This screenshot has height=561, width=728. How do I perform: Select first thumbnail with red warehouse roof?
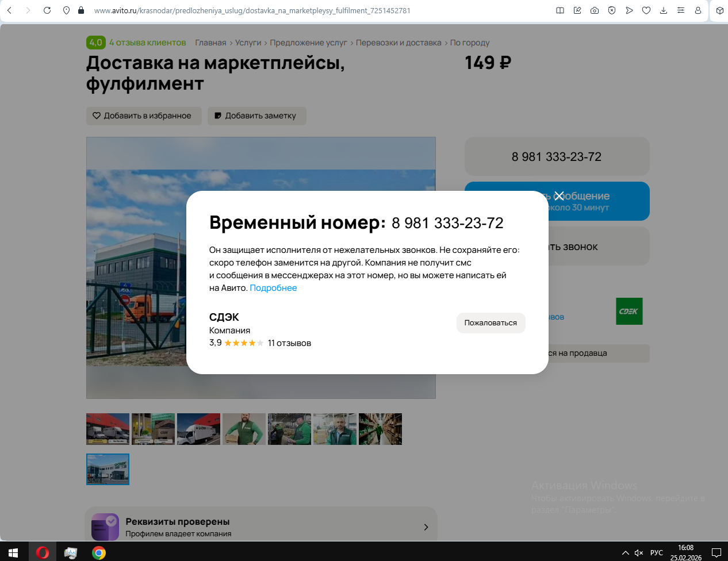pos(108,429)
